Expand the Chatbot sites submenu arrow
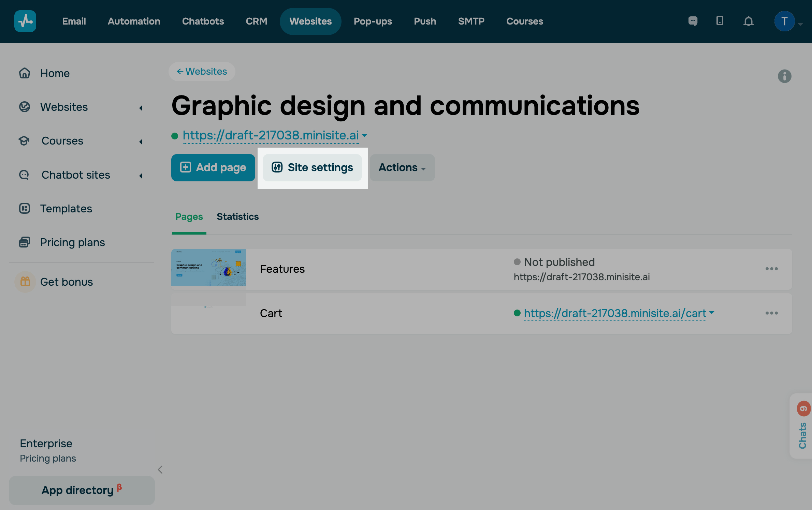 (x=141, y=176)
